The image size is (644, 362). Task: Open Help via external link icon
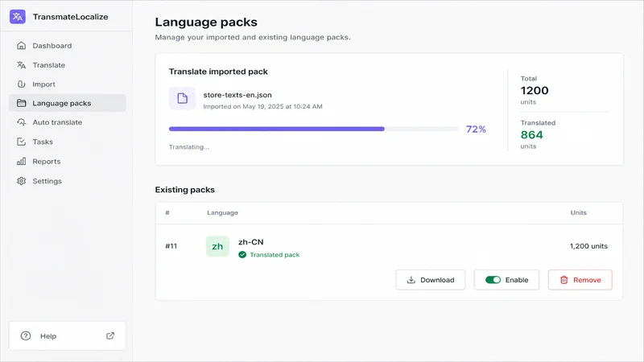pyautogui.click(x=110, y=335)
